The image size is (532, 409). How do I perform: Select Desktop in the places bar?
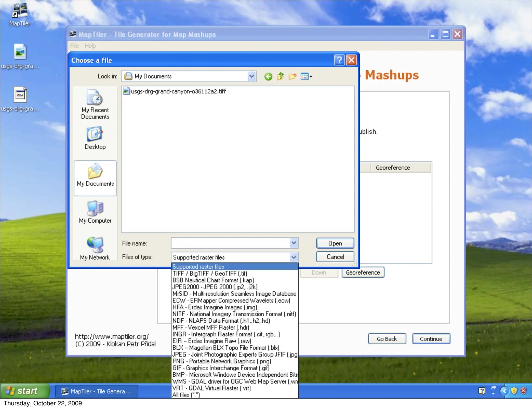[x=95, y=138]
